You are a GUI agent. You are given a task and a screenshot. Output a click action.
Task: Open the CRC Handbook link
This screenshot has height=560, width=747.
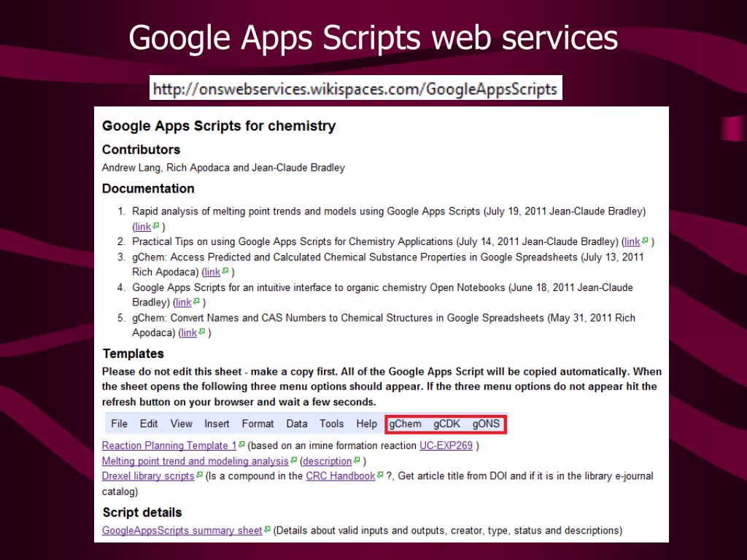pos(341,475)
